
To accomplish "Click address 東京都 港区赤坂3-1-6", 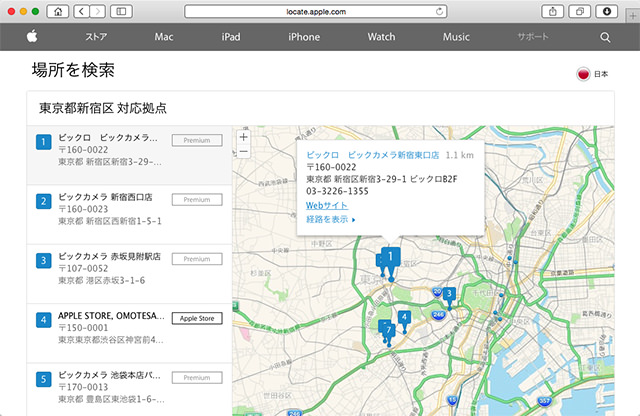I will (x=101, y=280).
